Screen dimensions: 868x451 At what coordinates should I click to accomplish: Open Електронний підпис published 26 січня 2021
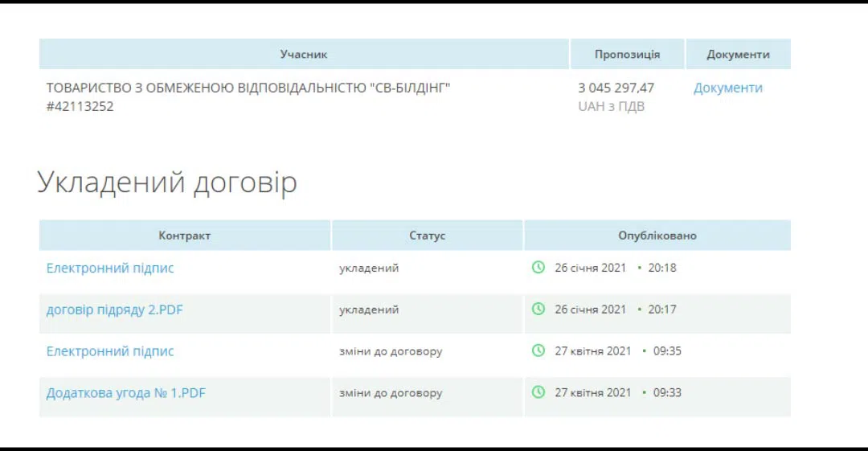coord(109,268)
